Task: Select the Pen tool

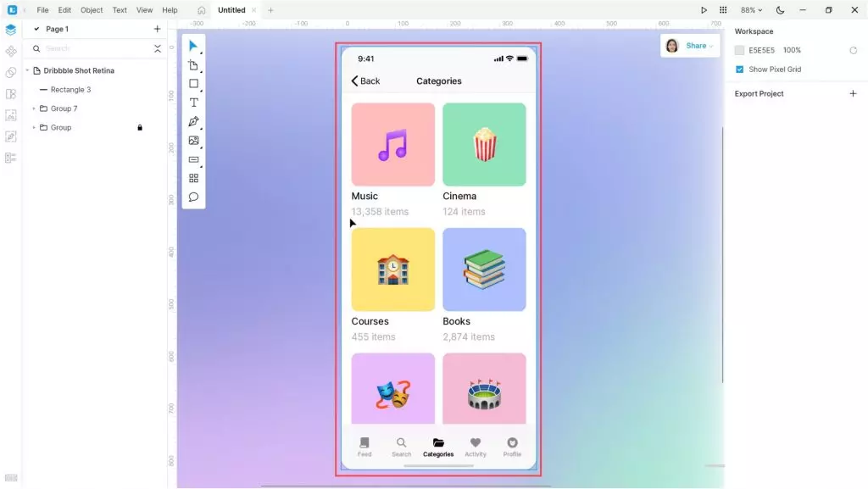Action: 193,122
